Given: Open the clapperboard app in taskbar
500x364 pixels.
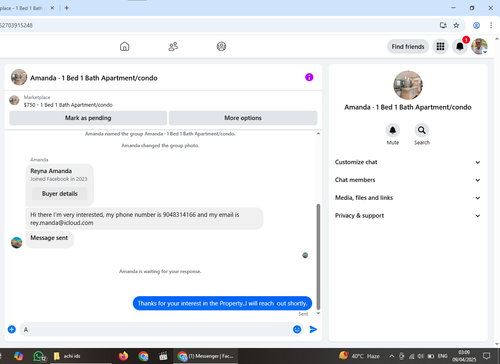Looking at the screenshot, I should 163,356.
